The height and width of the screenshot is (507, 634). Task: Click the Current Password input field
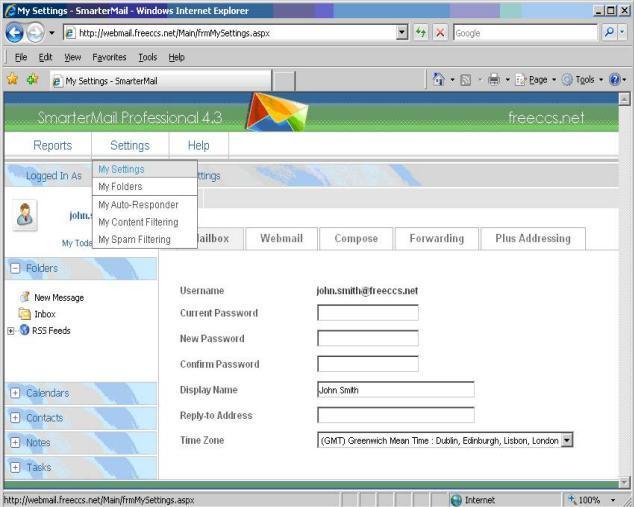pos(368,313)
